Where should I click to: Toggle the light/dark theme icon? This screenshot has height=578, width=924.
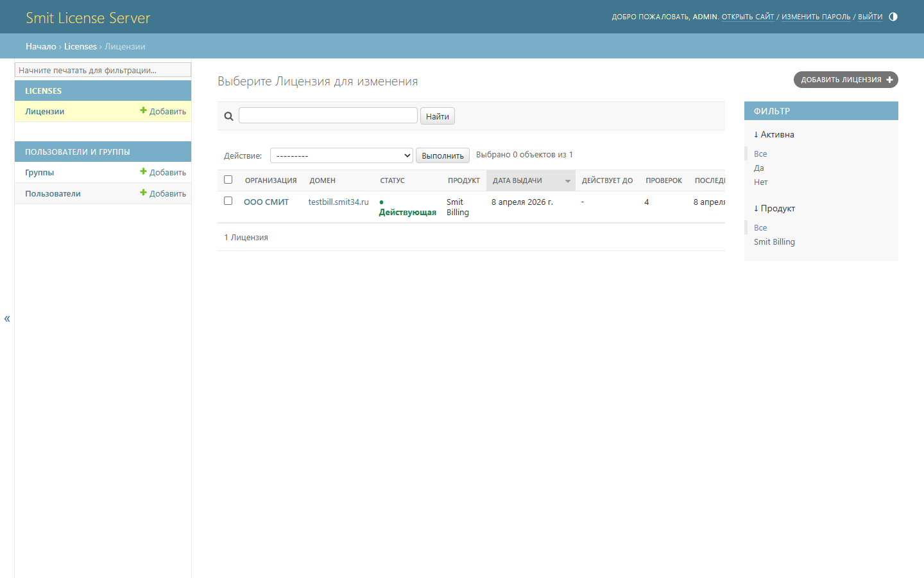(x=893, y=17)
